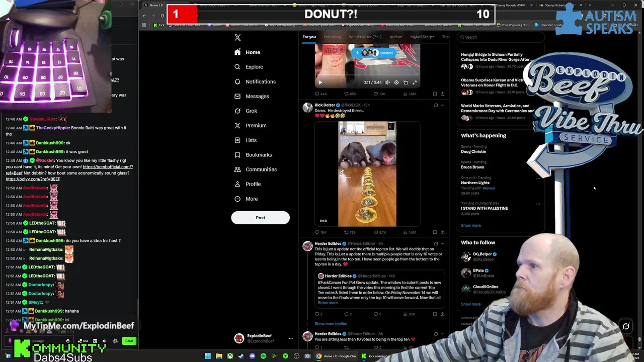Share the Rick Delzer post
Screen dimensions: 644x362
pos(442,232)
